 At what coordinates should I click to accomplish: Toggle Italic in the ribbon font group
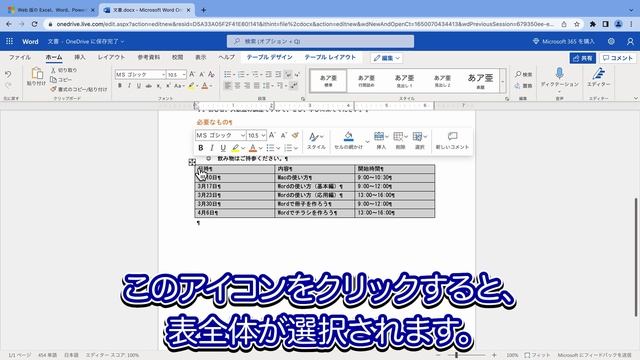[x=129, y=86]
